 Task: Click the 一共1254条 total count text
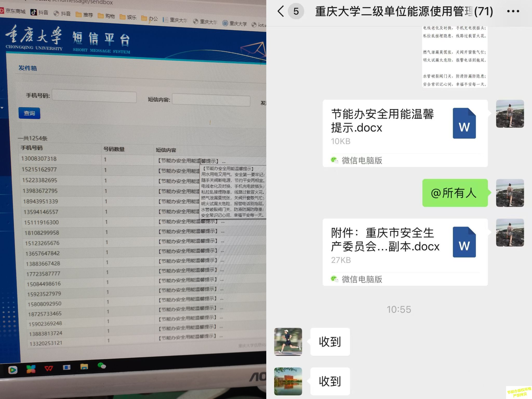33,138
